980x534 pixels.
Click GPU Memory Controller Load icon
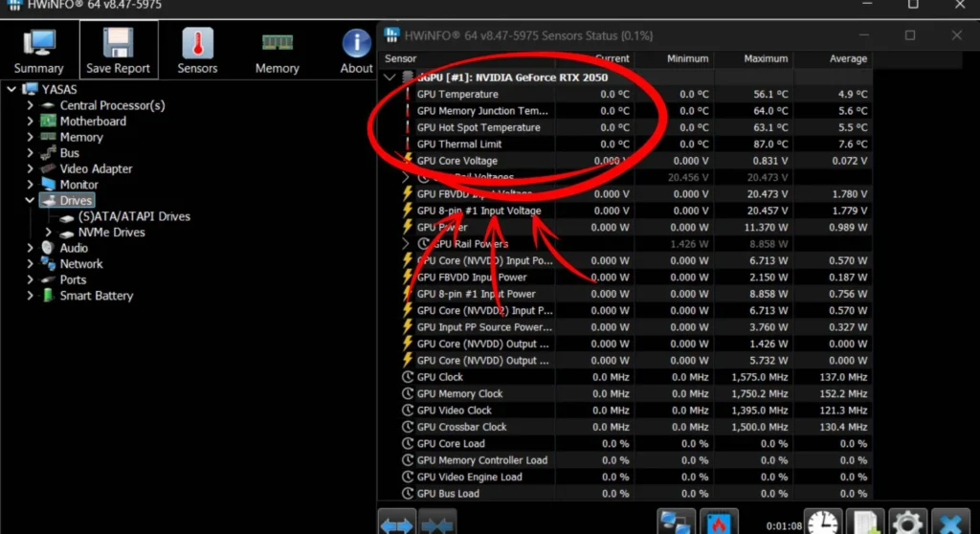pyautogui.click(x=408, y=460)
